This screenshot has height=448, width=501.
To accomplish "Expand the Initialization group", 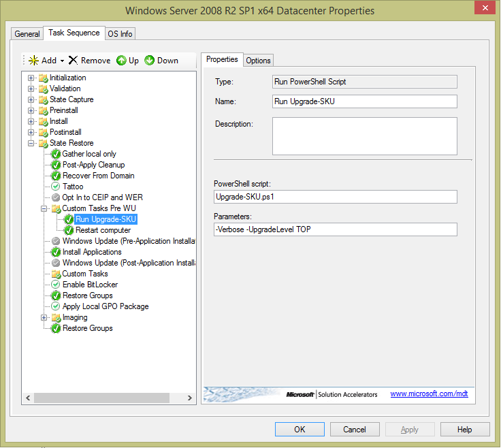I will click(x=31, y=78).
